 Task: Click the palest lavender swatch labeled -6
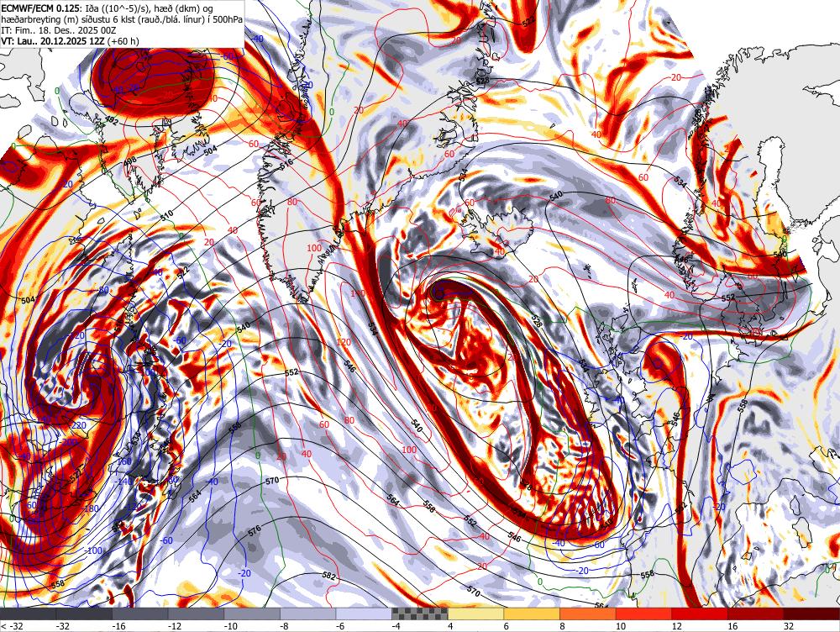coord(364,614)
